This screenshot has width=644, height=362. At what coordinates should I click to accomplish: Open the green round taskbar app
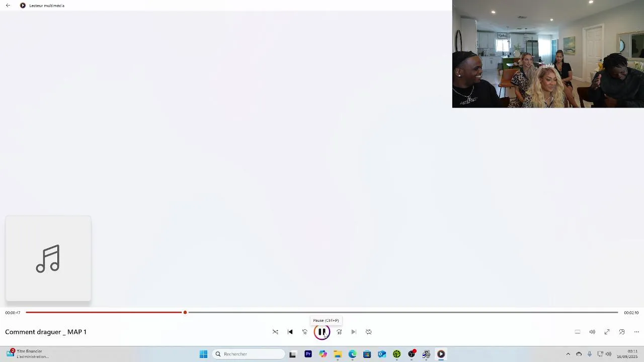(x=397, y=354)
